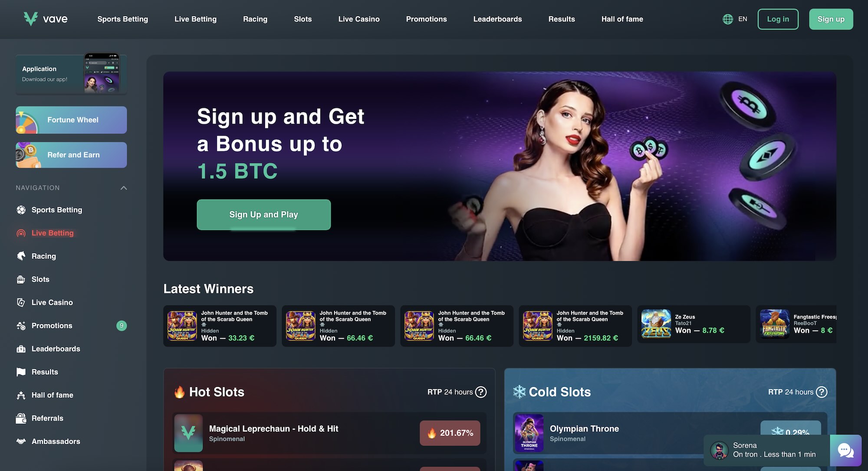Click the Sign Up and Play button

click(263, 215)
